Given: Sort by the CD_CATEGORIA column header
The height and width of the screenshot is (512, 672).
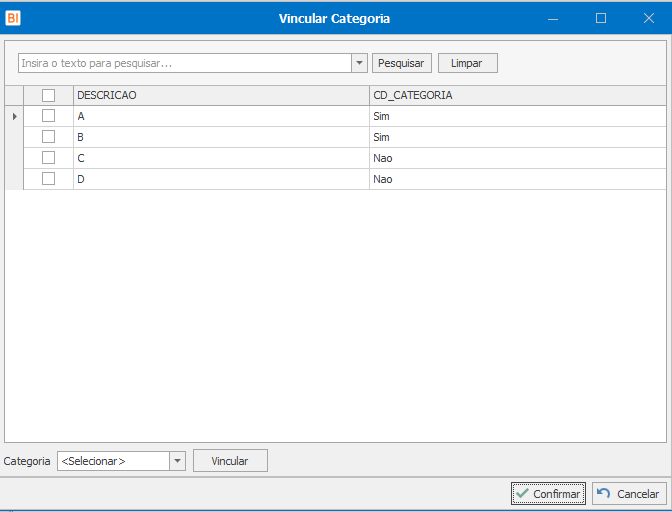Looking at the screenshot, I should click(518, 95).
